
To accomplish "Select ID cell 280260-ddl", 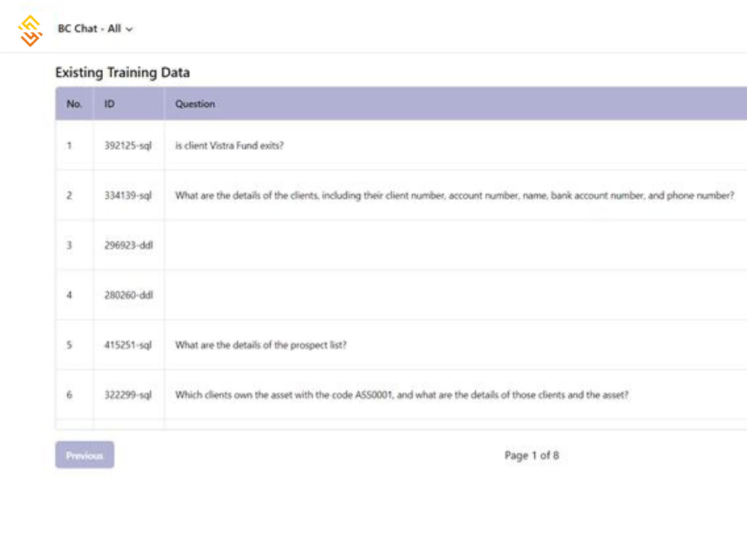I will click(128, 295).
